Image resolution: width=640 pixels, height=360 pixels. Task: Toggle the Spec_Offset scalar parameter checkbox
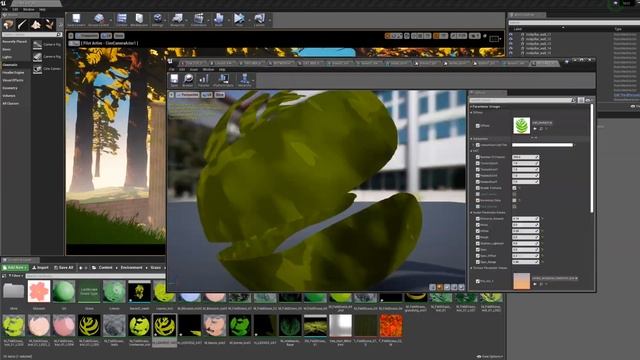(x=478, y=256)
